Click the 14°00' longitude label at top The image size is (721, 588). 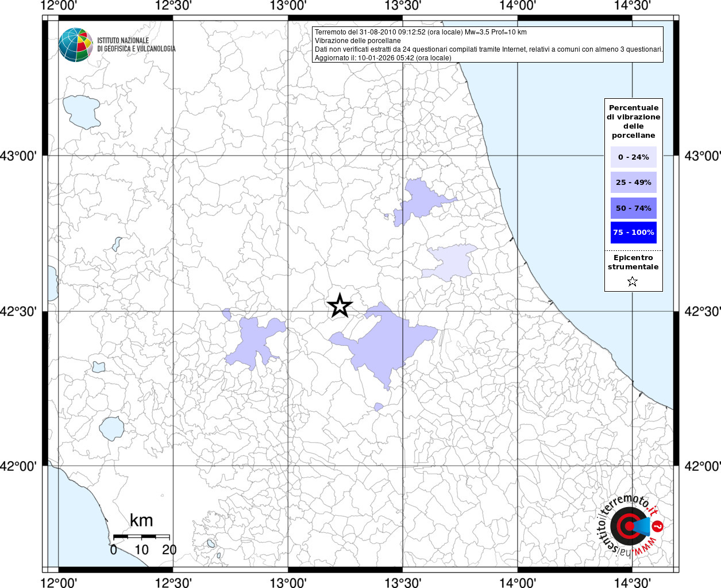(x=518, y=6)
